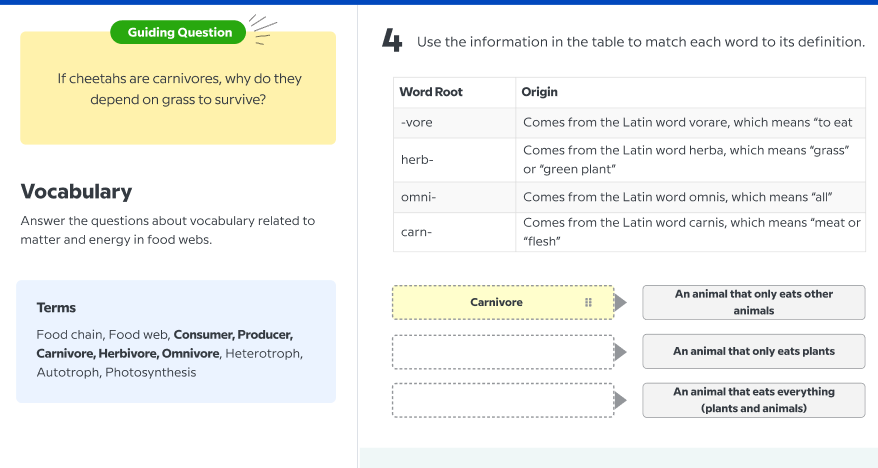
Task: Click the large question number 4
Action: 393,41
